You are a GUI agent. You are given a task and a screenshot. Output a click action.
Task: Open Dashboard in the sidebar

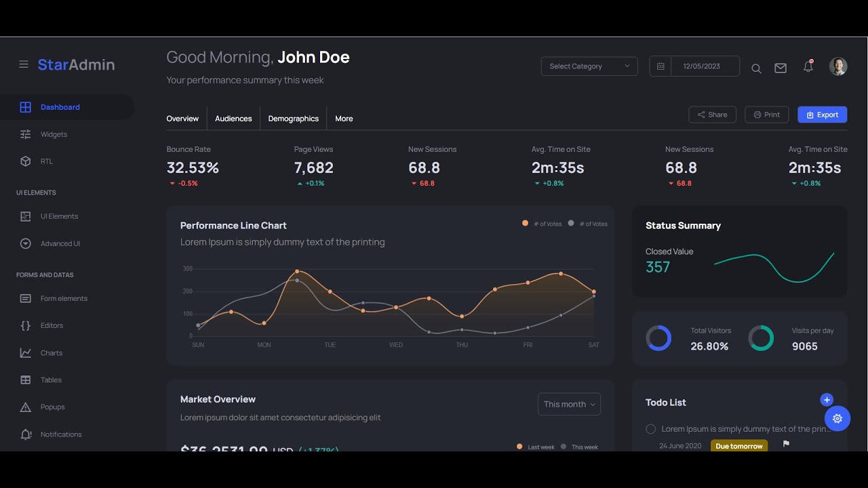click(x=66, y=107)
